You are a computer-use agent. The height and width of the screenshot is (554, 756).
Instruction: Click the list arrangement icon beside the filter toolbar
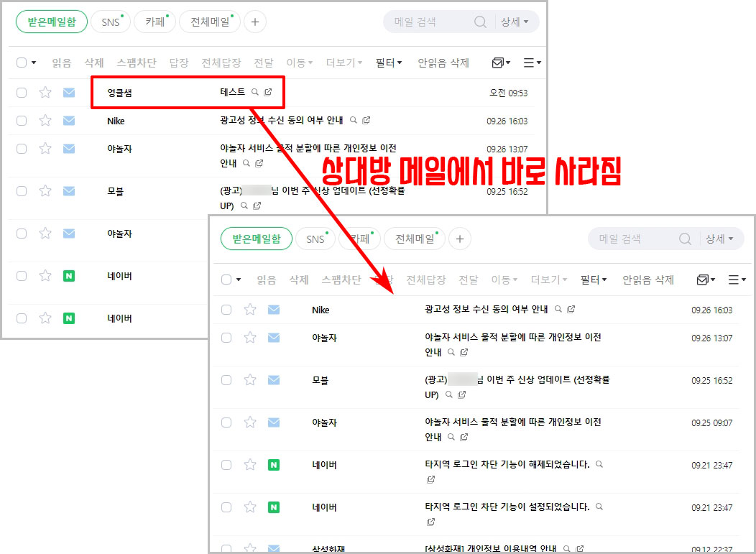pyautogui.click(x=532, y=63)
